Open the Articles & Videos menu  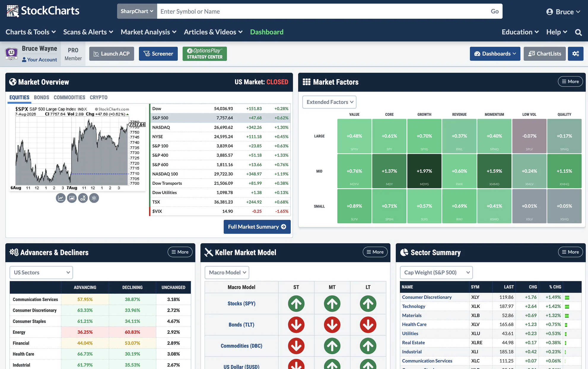pyautogui.click(x=213, y=32)
